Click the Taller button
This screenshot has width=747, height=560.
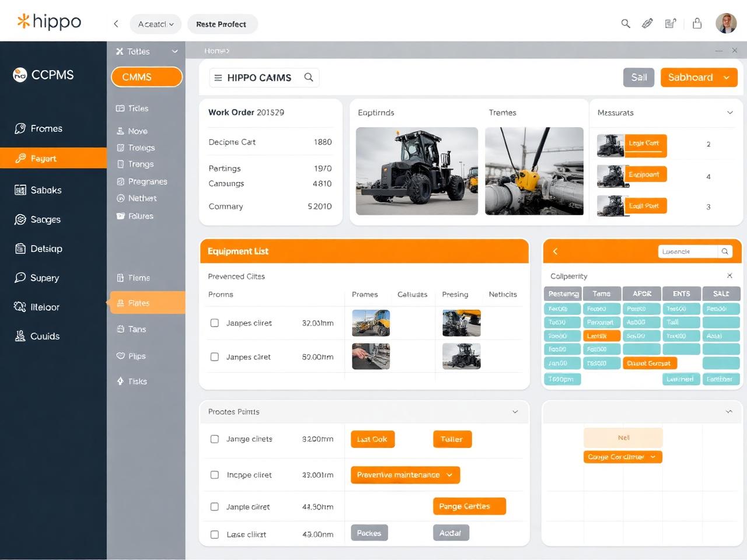pos(452,439)
